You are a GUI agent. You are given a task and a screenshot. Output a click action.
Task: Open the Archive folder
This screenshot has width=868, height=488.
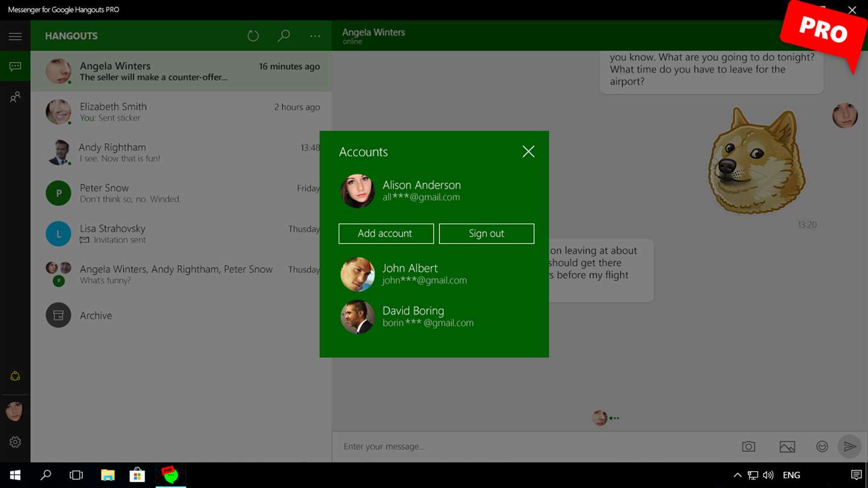181,315
